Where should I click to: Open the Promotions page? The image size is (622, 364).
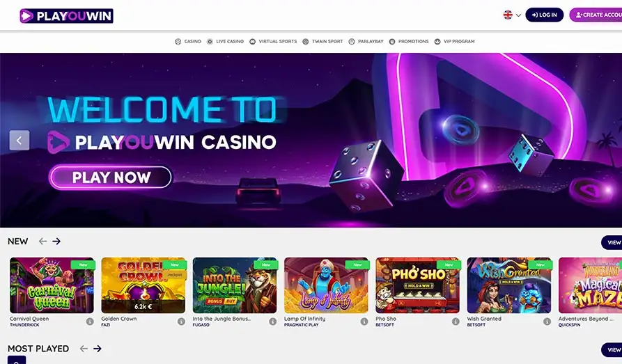tap(409, 41)
